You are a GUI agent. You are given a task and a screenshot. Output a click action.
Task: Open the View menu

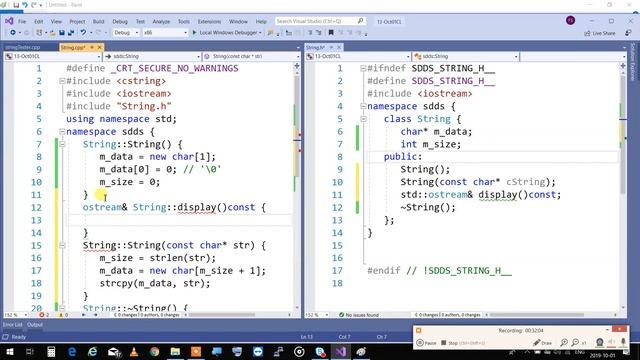56,21
